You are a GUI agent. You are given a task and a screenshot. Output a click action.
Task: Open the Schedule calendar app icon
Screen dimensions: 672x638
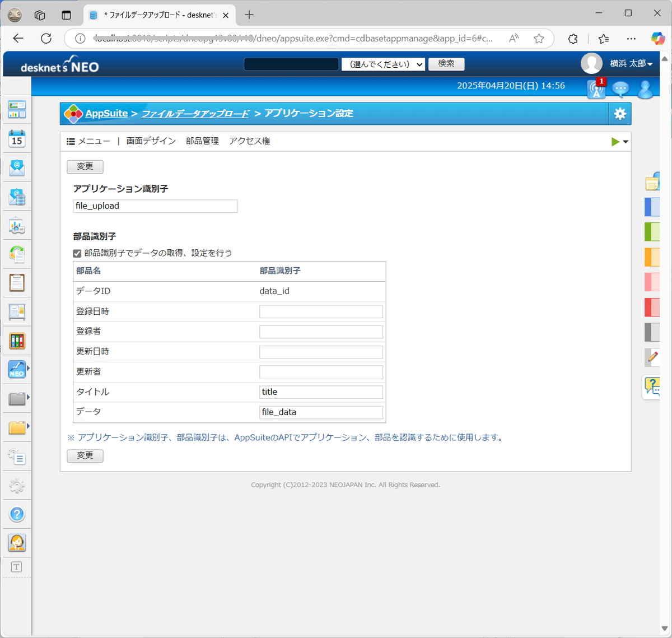16,138
